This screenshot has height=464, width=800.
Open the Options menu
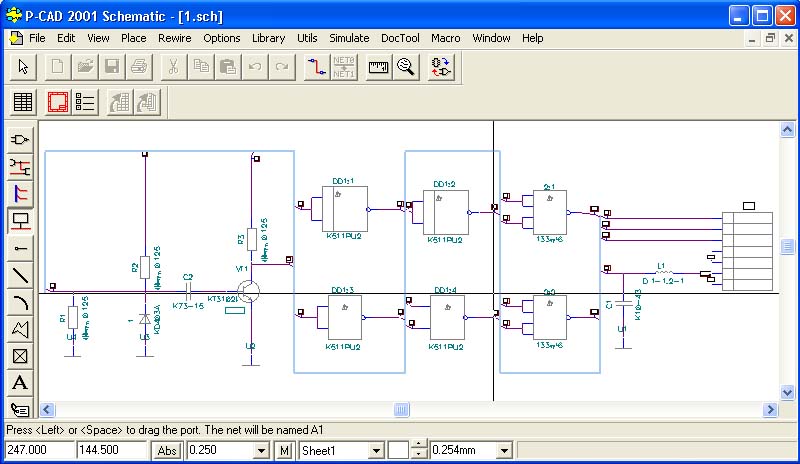click(x=221, y=38)
